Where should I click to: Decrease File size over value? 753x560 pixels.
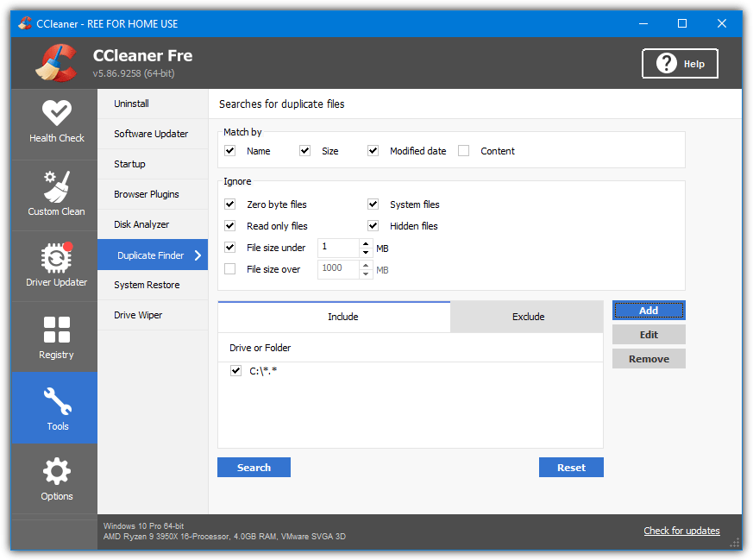coord(366,274)
